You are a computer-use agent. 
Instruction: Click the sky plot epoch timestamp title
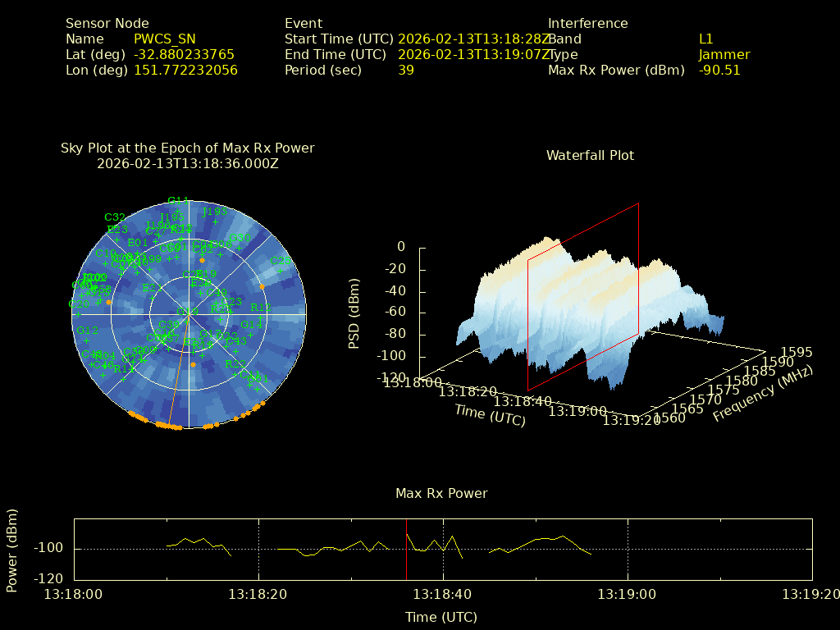[188, 163]
